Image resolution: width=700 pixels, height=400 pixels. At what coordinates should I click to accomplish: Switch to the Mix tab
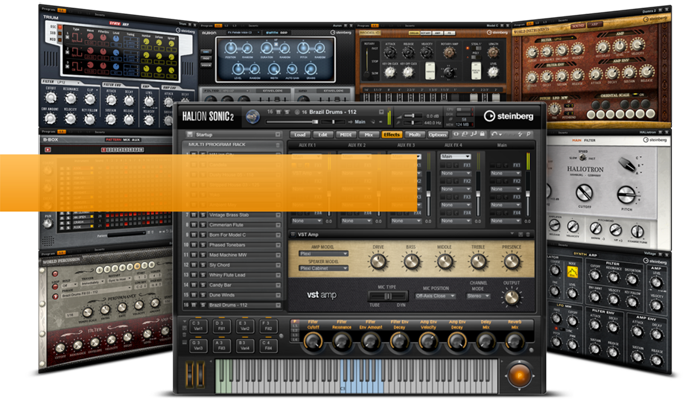[x=369, y=134]
